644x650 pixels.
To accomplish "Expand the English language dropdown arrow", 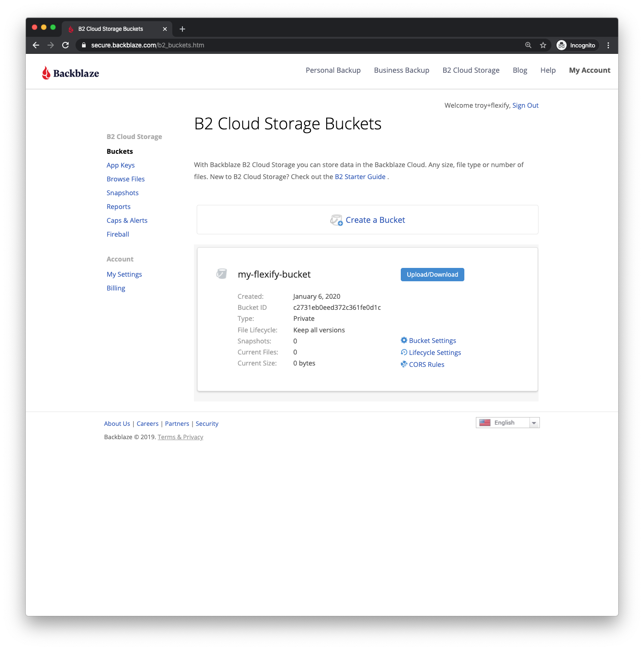I will pyautogui.click(x=534, y=423).
